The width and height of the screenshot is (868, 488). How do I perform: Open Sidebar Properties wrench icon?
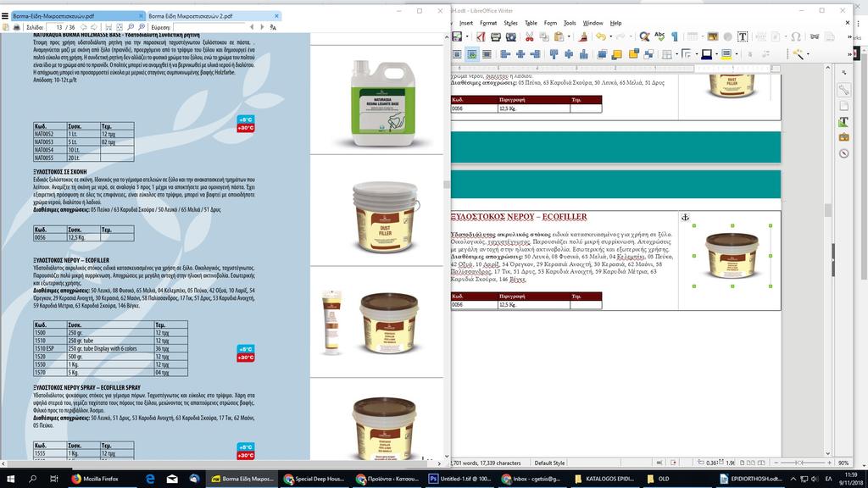[843, 90]
